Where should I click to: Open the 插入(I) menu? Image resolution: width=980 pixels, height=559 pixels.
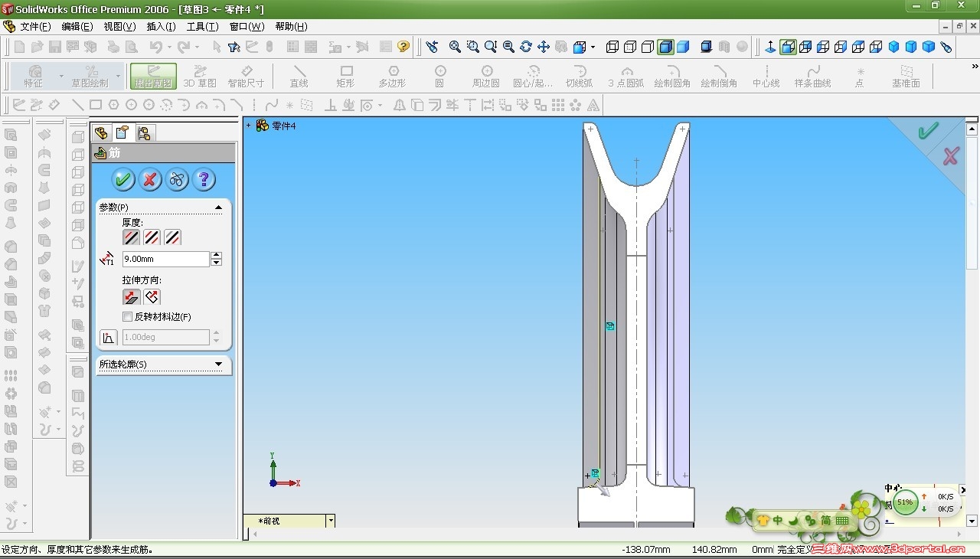point(161,27)
